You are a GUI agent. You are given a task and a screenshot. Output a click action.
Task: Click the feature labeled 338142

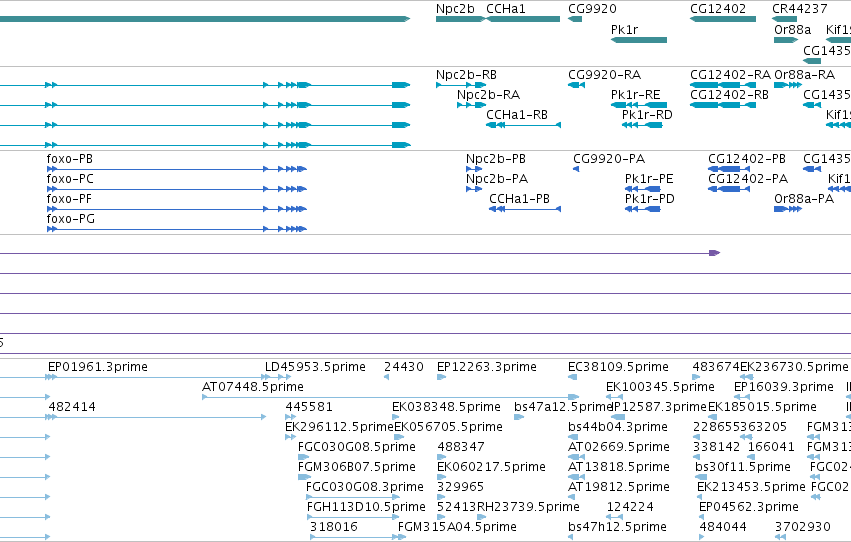click(716, 448)
